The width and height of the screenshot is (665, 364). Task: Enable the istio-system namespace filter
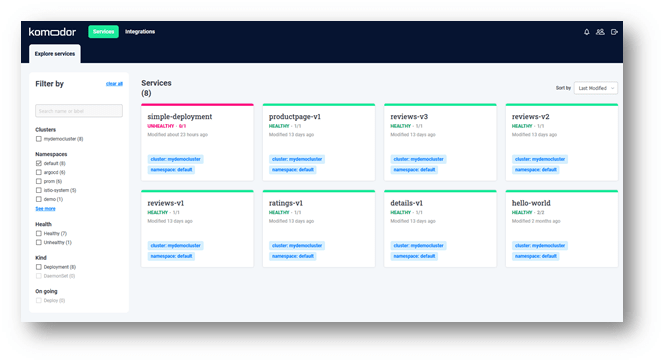39,190
